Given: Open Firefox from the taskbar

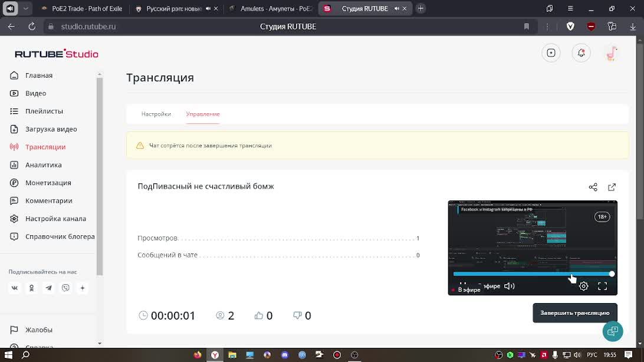Looking at the screenshot, I should tap(198, 355).
